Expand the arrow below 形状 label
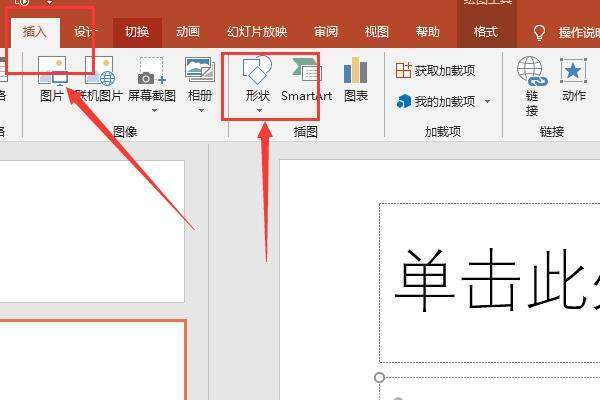Image resolution: width=600 pixels, height=400 pixels. [x=258, y=111]
